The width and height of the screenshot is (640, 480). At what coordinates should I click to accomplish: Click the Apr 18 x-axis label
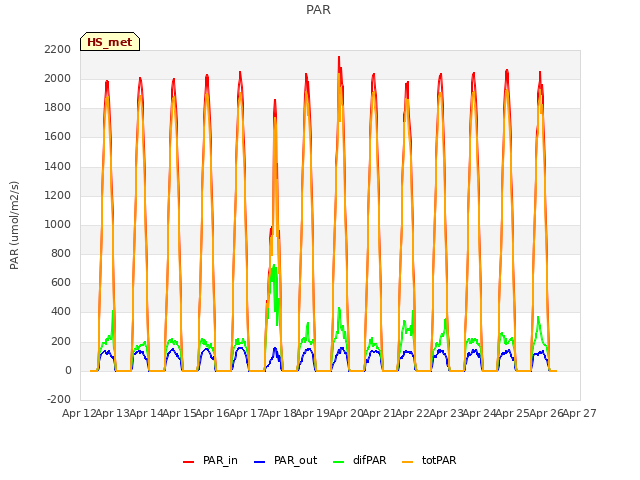[x=279, y=413]
